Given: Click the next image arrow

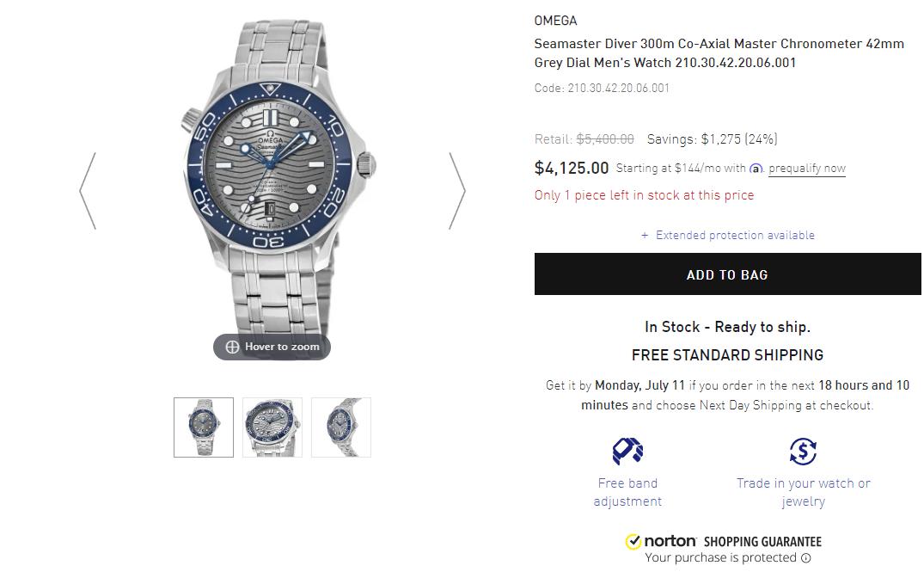Looking at the screenshot, I should tap(457, 191).
